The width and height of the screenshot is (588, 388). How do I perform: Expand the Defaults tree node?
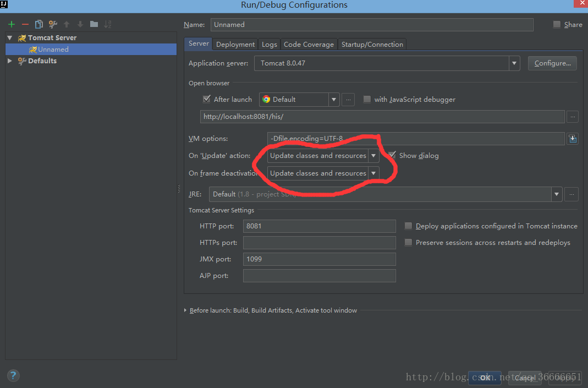tap(10, 61)
